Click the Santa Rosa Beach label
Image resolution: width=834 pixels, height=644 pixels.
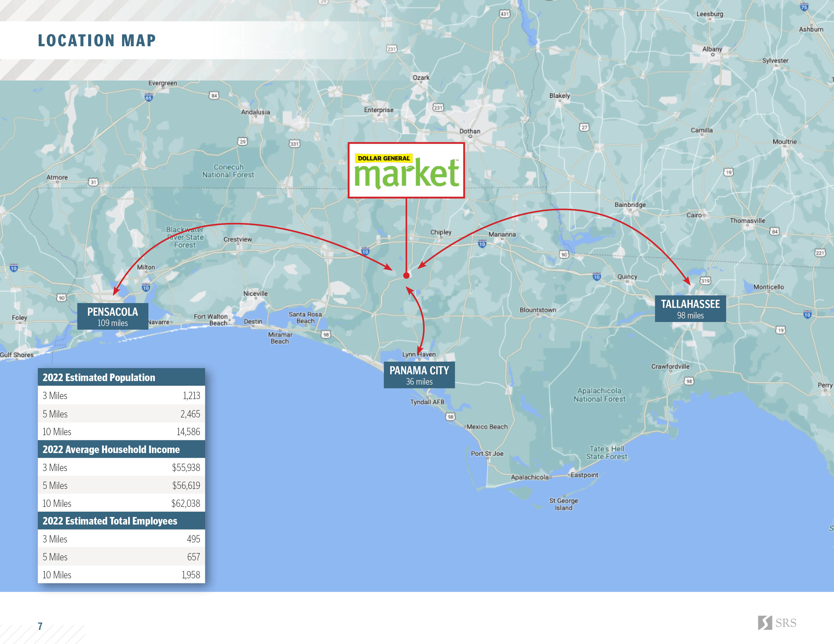305,317
